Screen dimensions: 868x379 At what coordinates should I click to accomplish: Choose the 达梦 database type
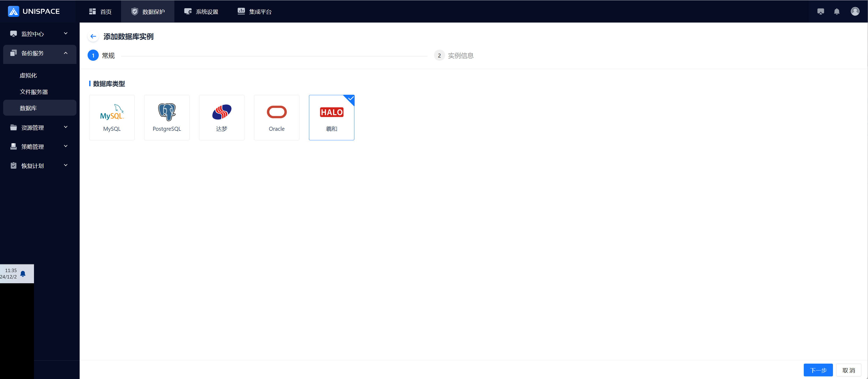pos(221,117)
